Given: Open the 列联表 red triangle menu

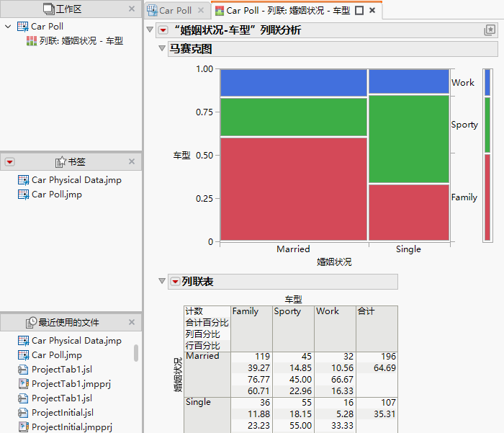Looking at the screenshot, I should point(175,282).
